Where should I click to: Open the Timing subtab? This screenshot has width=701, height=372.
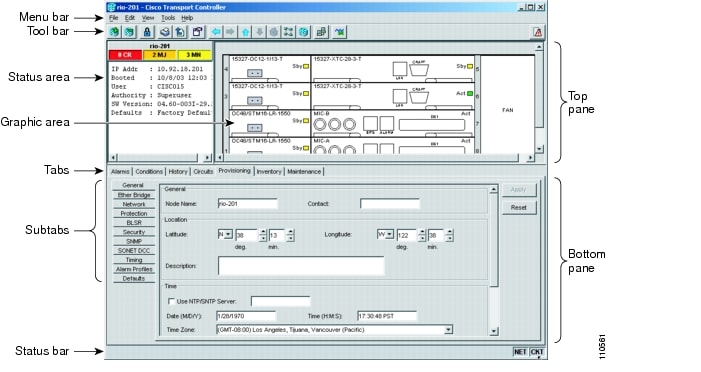134,260
